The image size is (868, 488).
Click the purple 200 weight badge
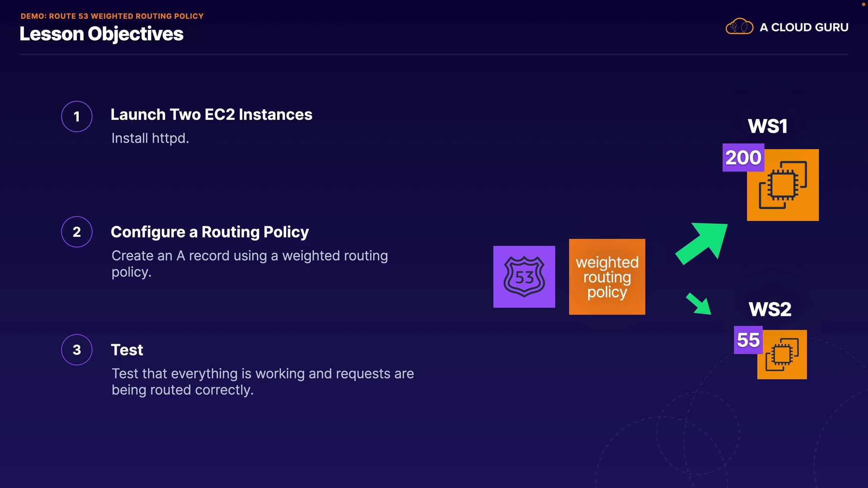point(743,158)
